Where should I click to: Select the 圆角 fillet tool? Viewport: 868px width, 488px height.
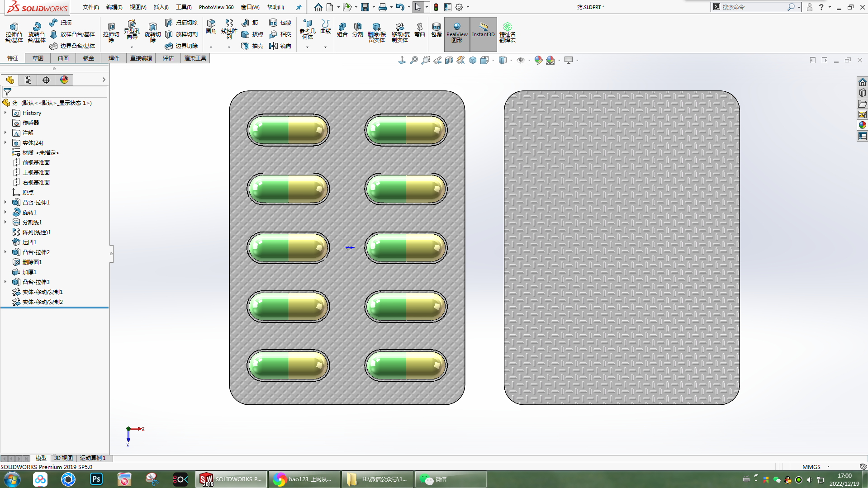pos(211,27)
